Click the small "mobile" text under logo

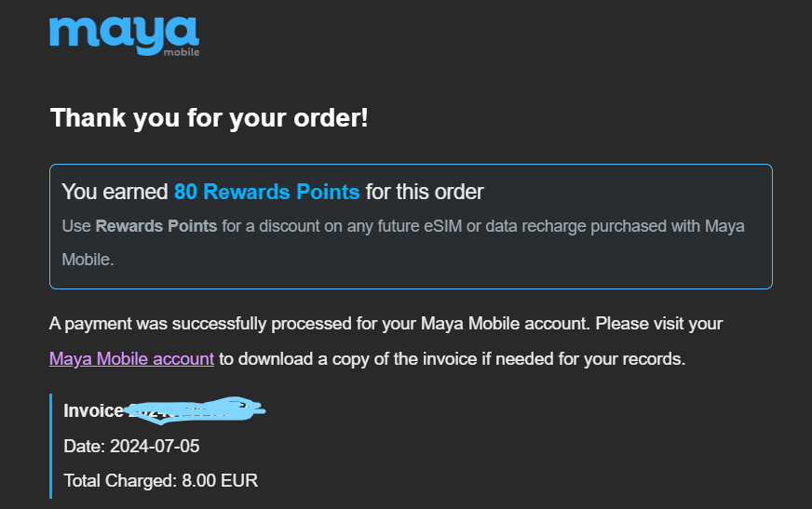pyautogui.click(x=181, y=52)
